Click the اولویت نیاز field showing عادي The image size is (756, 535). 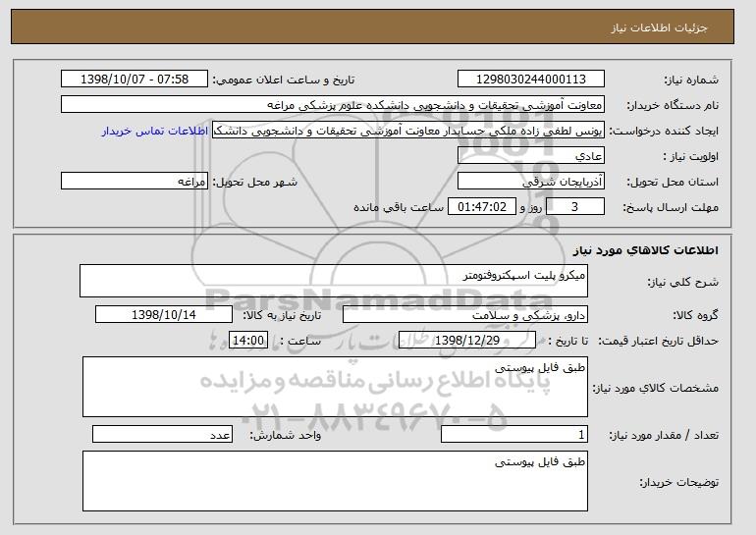coord(531,156)
